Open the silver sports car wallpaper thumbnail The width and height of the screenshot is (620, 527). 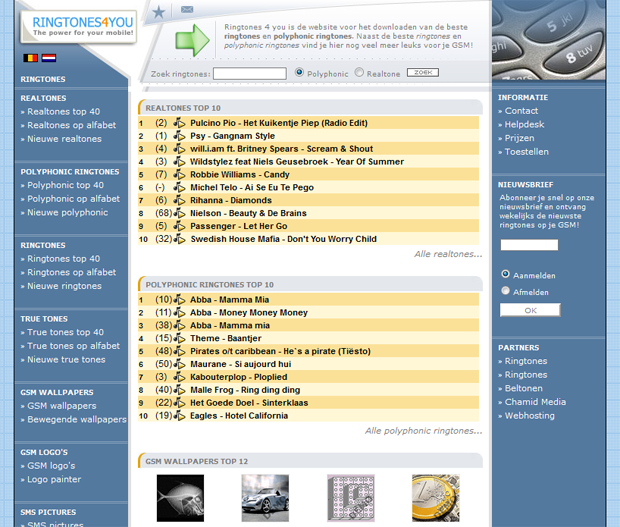tap(265, 498)
